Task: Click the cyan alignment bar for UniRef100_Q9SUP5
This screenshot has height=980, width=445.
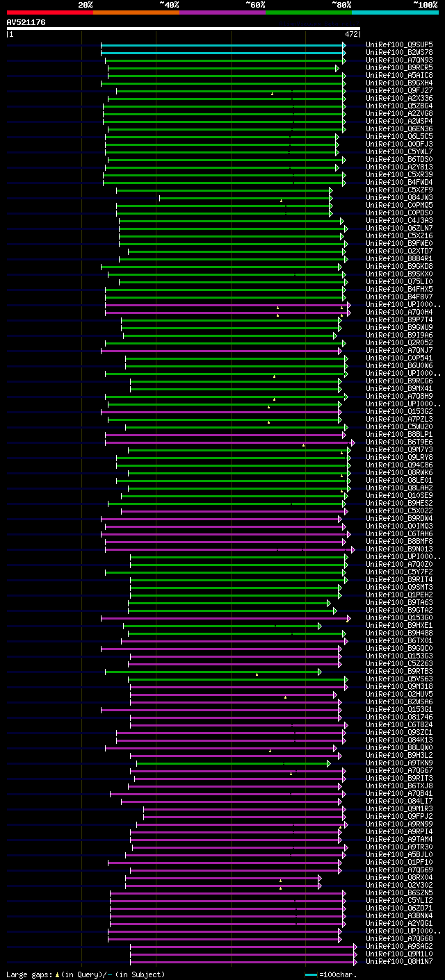Action: coord(223,45)
